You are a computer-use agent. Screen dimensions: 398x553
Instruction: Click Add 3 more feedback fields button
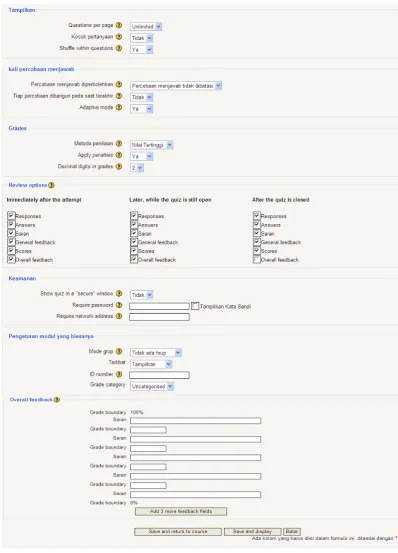point(181,511)
